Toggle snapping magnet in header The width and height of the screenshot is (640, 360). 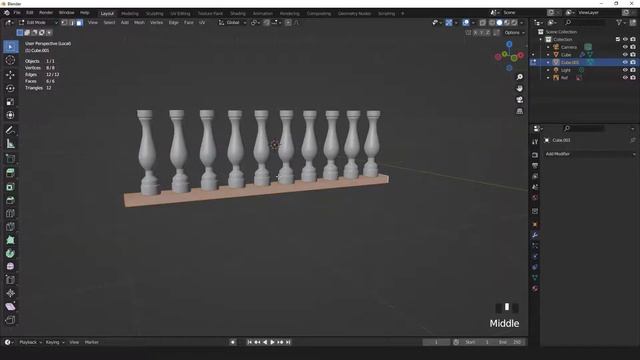click(x=267, y=23)
